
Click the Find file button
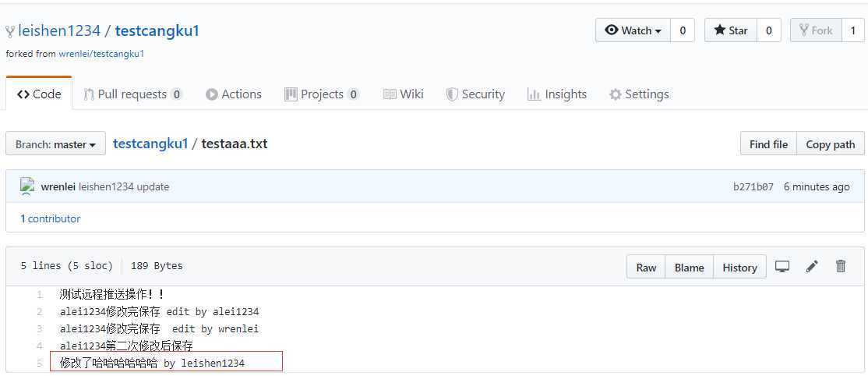click(768, 144)
